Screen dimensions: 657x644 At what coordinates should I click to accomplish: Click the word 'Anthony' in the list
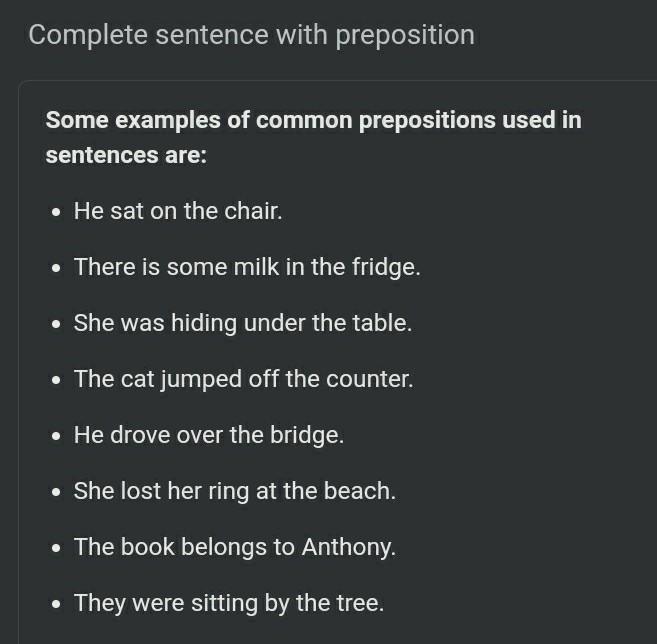point(348,548)
